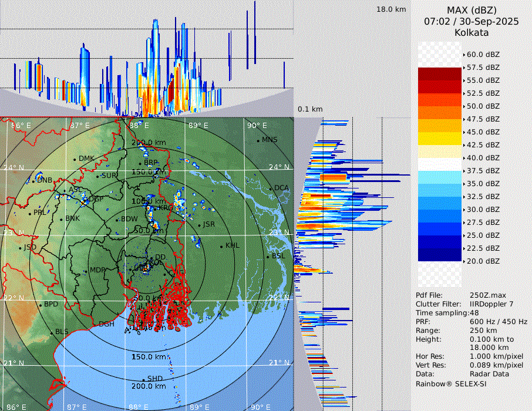Pick the navy swatch just above 20.0 dBZ
This screenshot has width=532, height=411.
coord(440,255)
